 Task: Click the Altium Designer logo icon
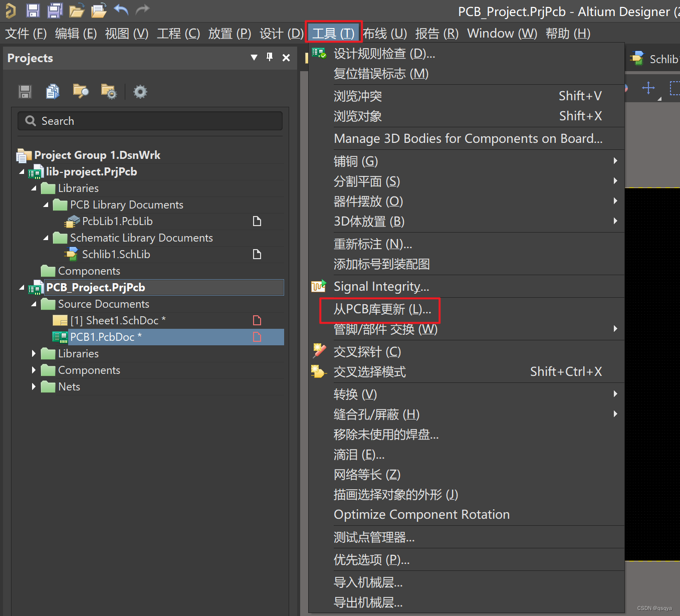pyautogui.click(x=11, y=10)
